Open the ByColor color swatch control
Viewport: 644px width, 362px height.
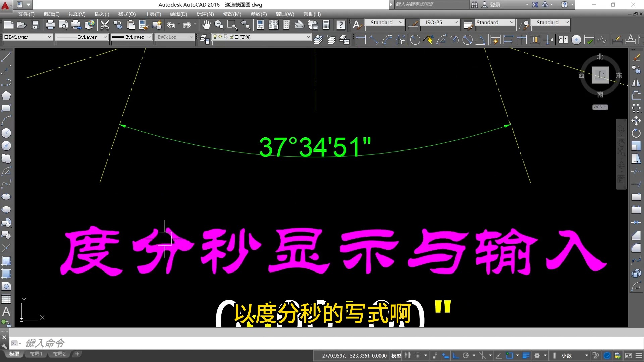pyautogui.click(x=174, y=37)
